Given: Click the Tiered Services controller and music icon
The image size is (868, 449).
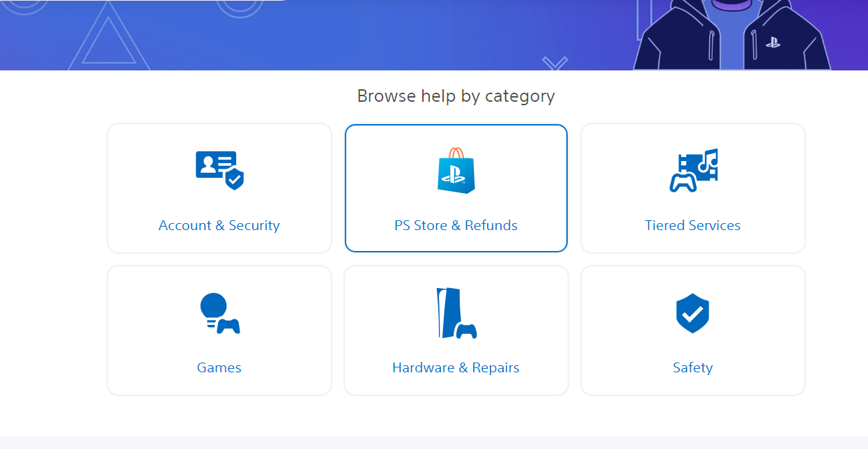Looking at the screenshot, I should pyautogui.click(x=693, y=170).
